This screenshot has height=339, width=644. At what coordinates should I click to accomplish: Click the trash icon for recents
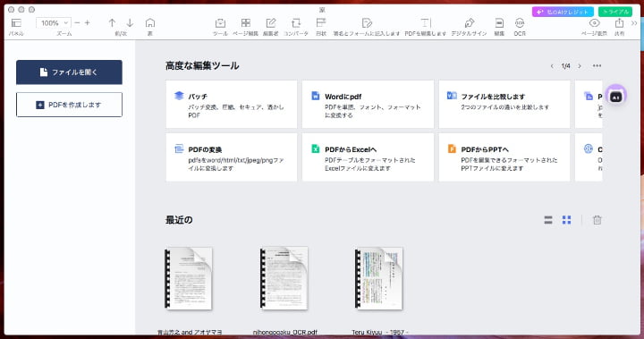coord(597,220)
